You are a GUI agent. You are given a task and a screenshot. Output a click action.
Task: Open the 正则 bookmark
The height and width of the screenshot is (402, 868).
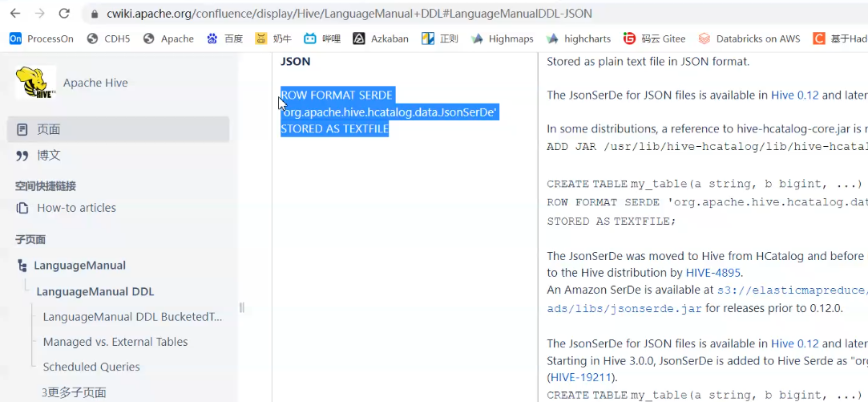tap(439, 39)
